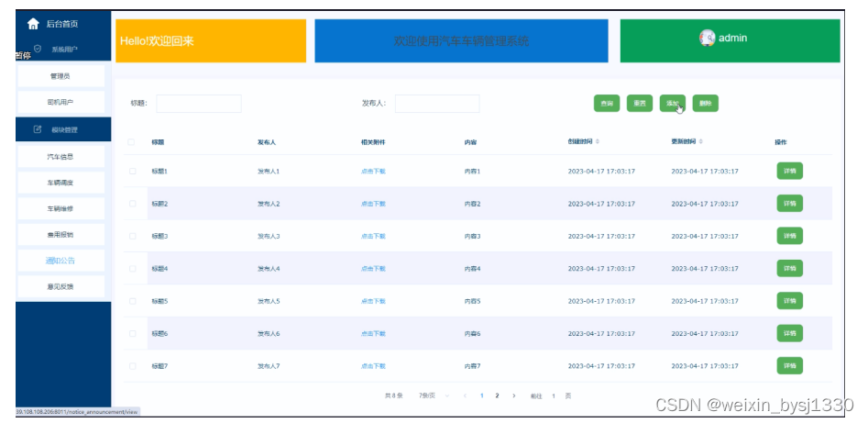Image resolution: width=868 pixels, height=423 pixels.
Task: Click the green 重置 reset button
Action: tap(640, 103)
